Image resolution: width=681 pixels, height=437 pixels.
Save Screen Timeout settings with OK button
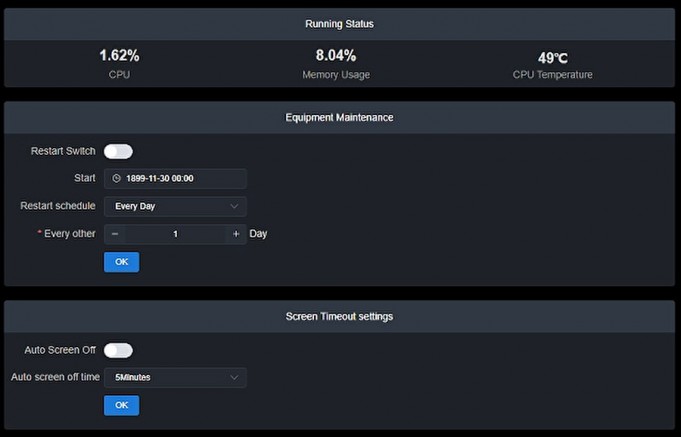[x=122, y=405]
